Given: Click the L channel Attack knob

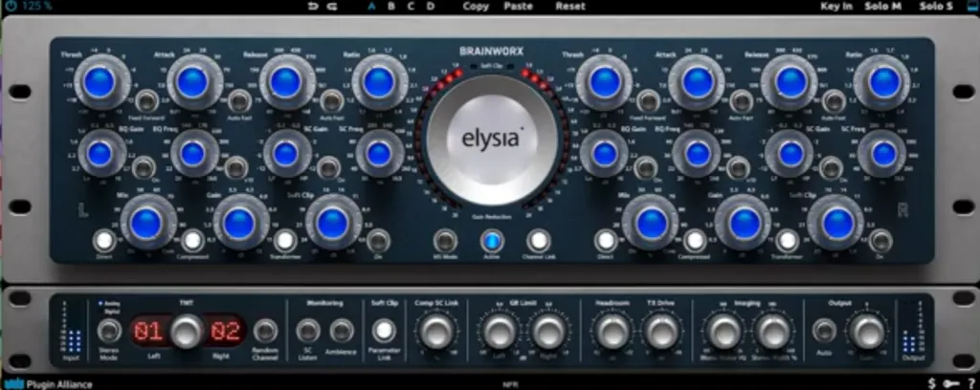Looking at the screenshot, I should 192,82.
